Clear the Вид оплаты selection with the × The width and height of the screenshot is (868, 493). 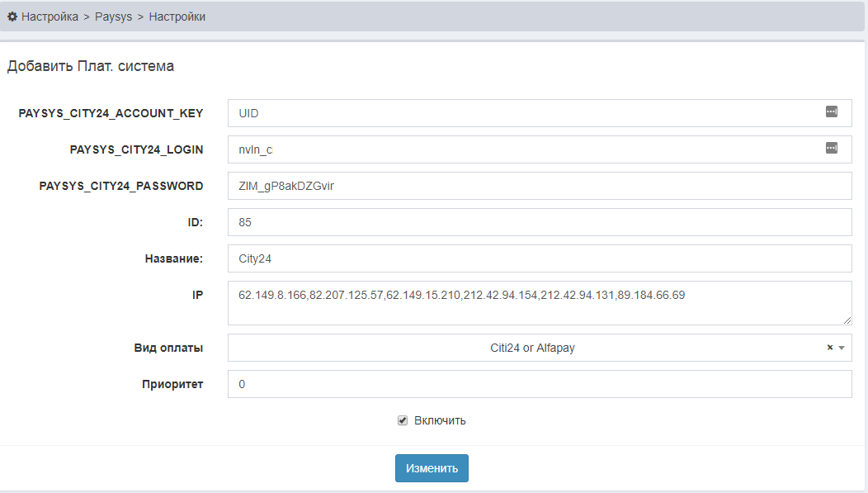[x=830, y=348]
